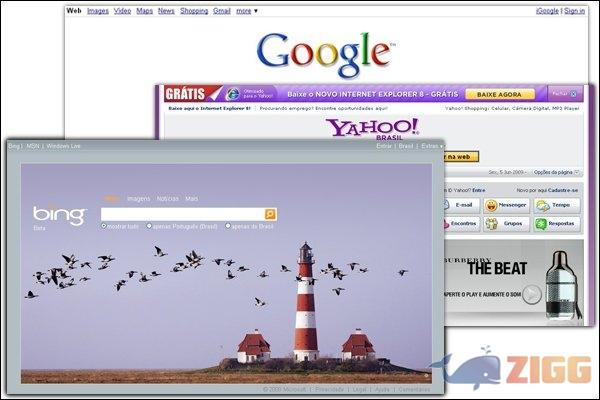Image resolution: width=600 pixels, height=400 pixels.
Task: Switch to Bing Imagens tab
Action: 139,199
